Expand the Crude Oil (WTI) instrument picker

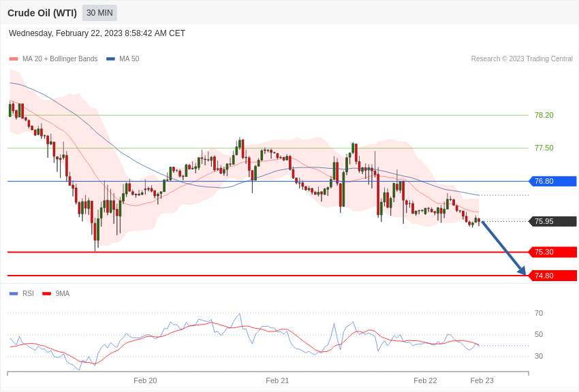coord(42,12)
